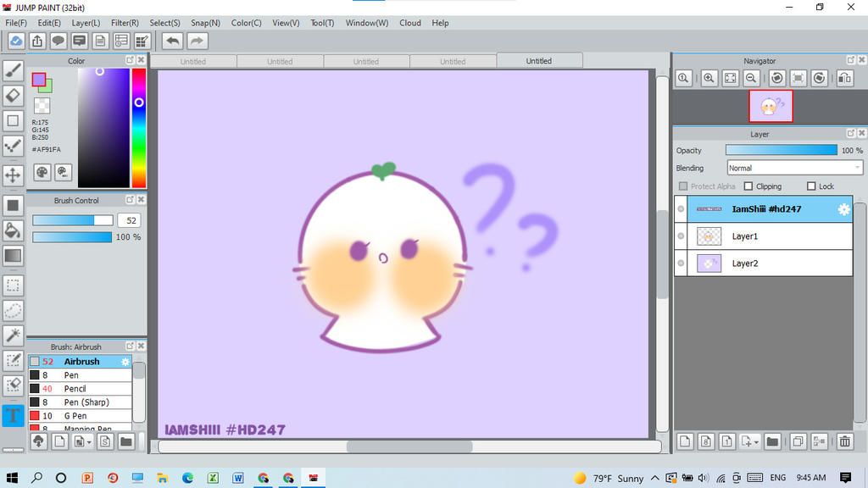Image resolution: width=868 pixels, height=488 pixels.
Task: Select the Pencil brush
Action: (x=81, y=389)
